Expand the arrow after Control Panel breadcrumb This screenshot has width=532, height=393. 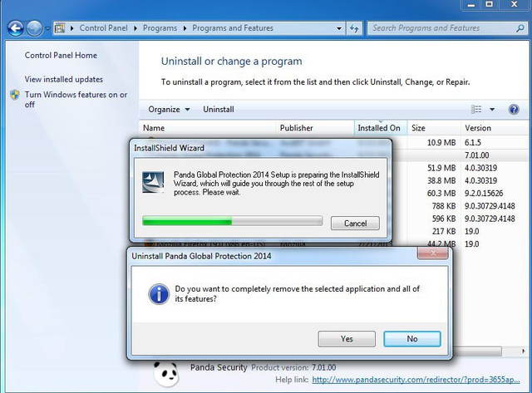135,28
